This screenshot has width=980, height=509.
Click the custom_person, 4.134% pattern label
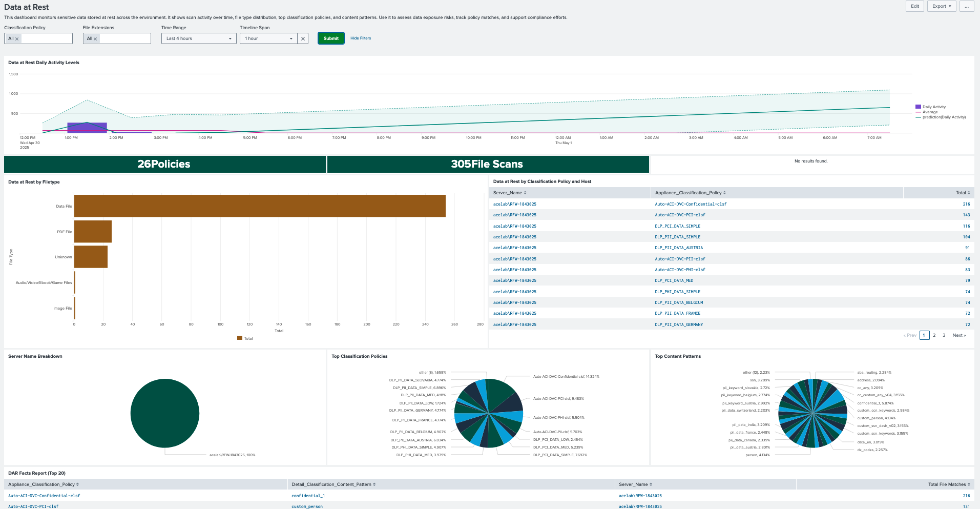pos(876,418)
